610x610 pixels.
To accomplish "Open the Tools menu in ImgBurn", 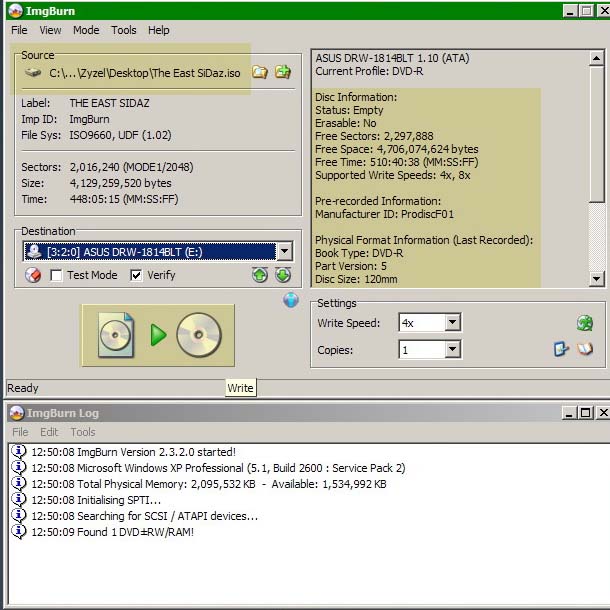I will [x=124, y=30].
